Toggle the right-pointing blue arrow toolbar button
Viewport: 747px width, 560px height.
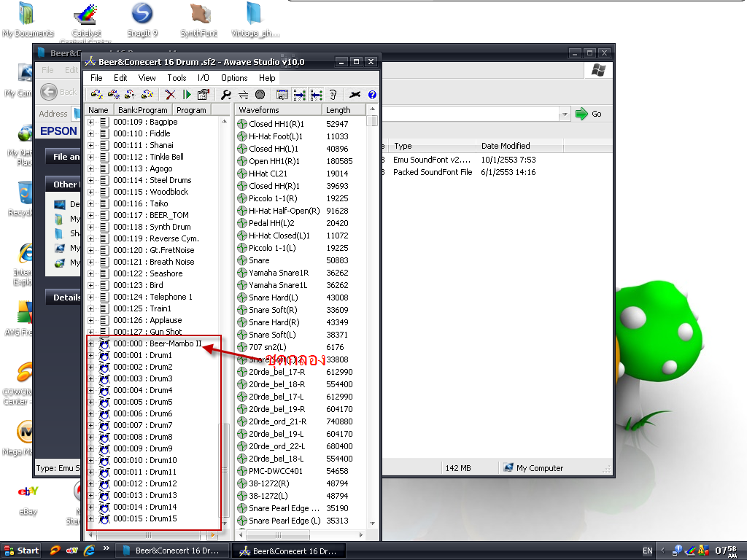point(299,95)
